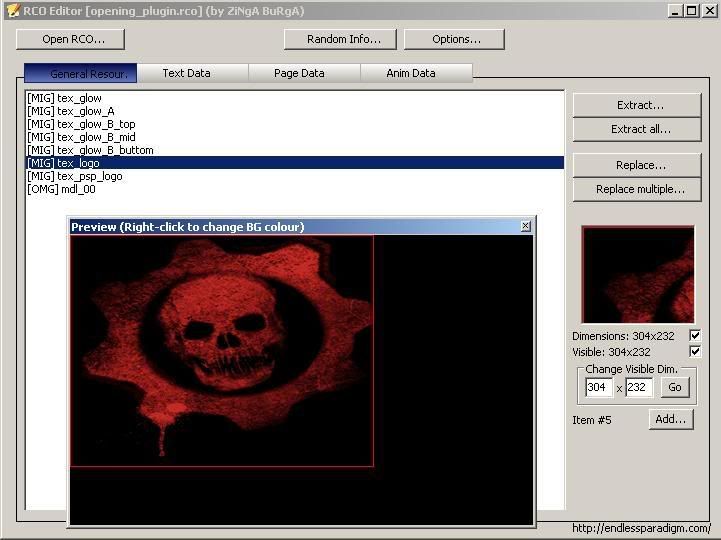Toggle the checkbox beside Visible: 304x232
This screenshot has width=721, height=540.
tap(695, 351)
